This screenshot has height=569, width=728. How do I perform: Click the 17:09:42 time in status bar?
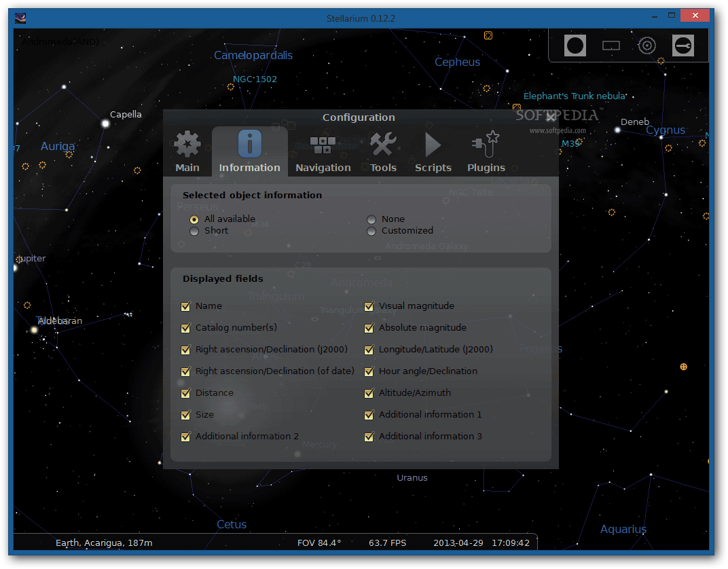pos(510,543)
